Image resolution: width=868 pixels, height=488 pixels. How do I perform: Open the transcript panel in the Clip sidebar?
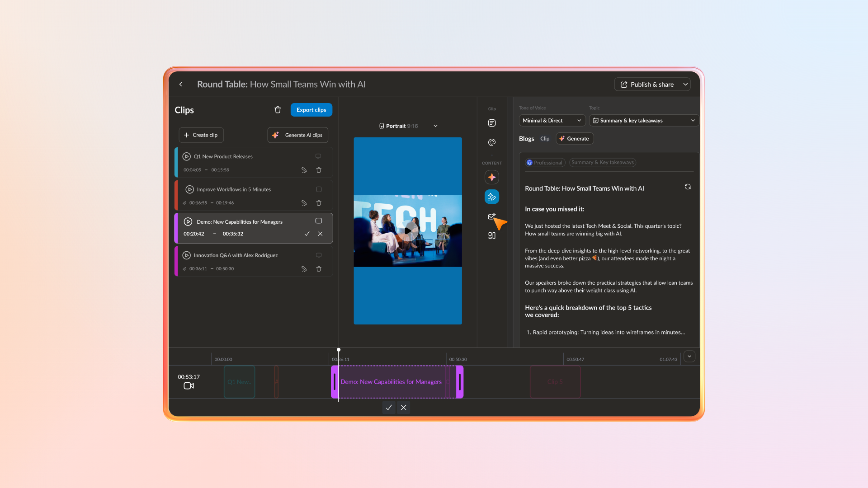pyautogui.click(x=491, y=122)
